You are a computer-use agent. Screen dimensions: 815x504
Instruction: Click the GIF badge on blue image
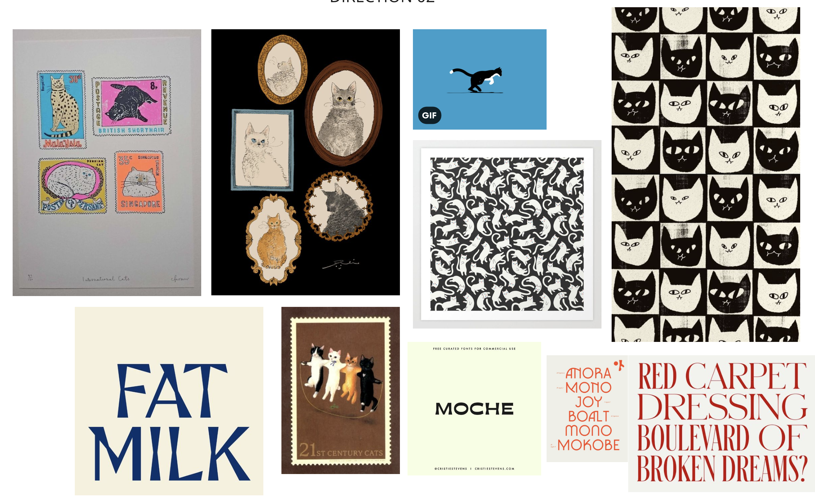(x=430, y=116)
